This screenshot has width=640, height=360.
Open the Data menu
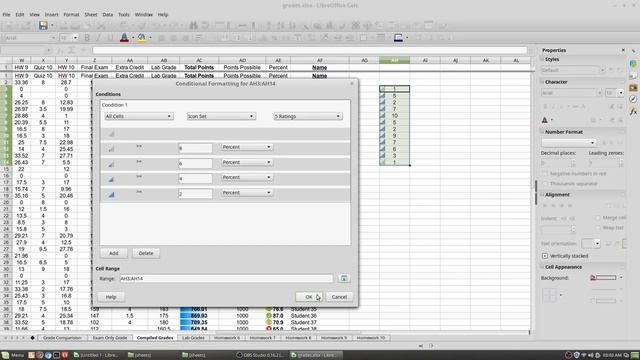(x=107, y=14)
